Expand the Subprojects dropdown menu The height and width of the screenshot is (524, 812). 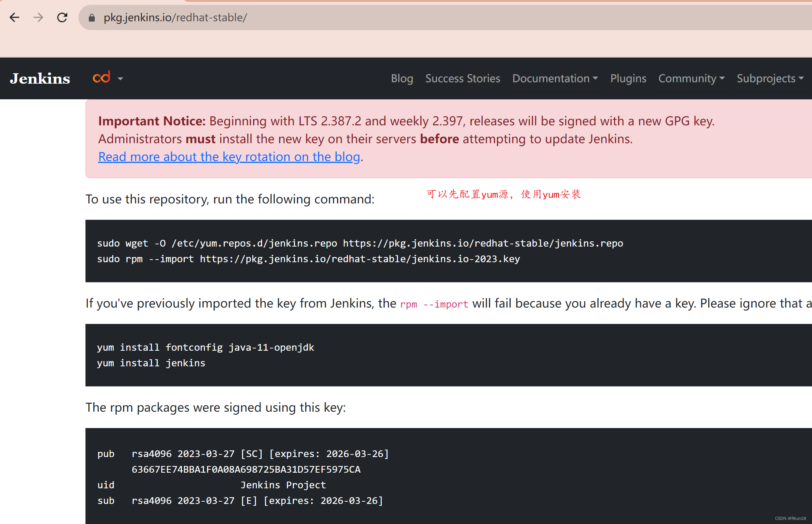tap(770, 78)
